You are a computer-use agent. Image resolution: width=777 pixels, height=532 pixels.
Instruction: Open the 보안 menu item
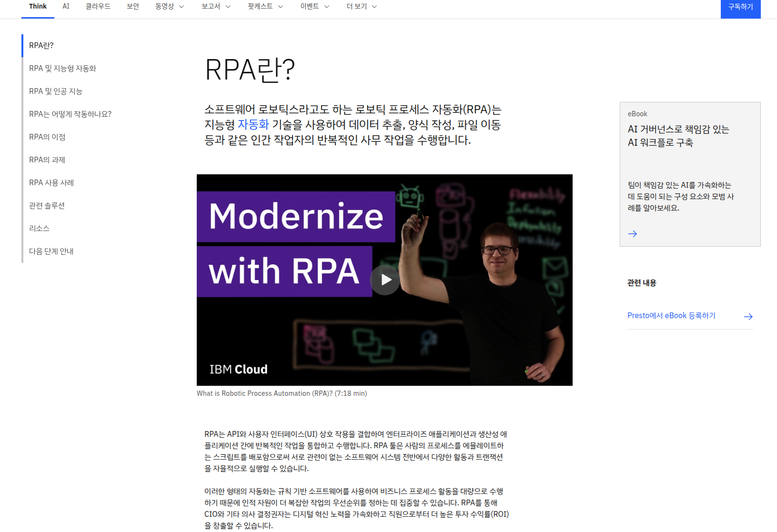[132, 7]
